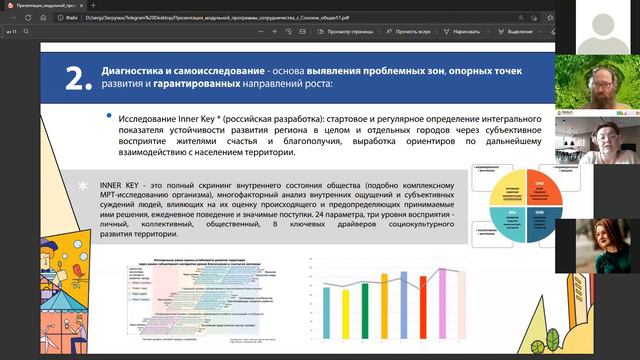This screenshot has width=640, height=360.
Task: Click the slide number 2. heading
Action: 78,79
